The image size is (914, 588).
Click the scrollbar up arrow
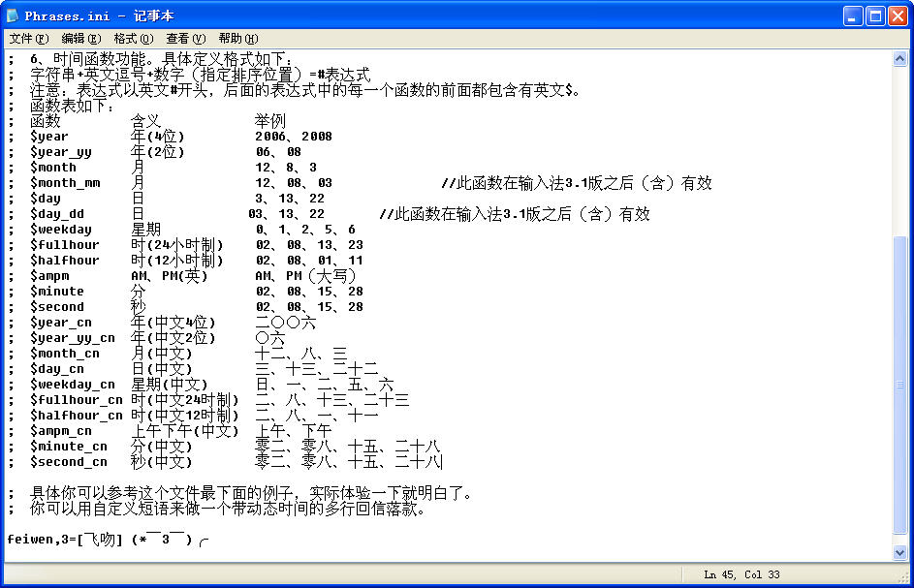(x=899, y=59)
